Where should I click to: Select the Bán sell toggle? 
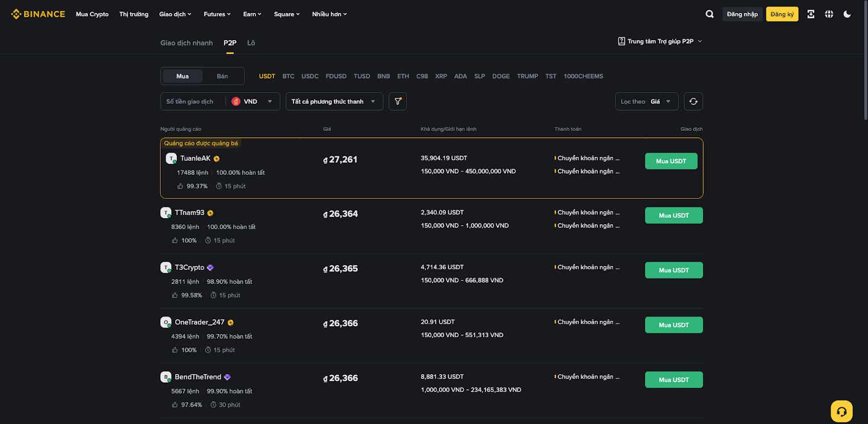pos(222,76)
